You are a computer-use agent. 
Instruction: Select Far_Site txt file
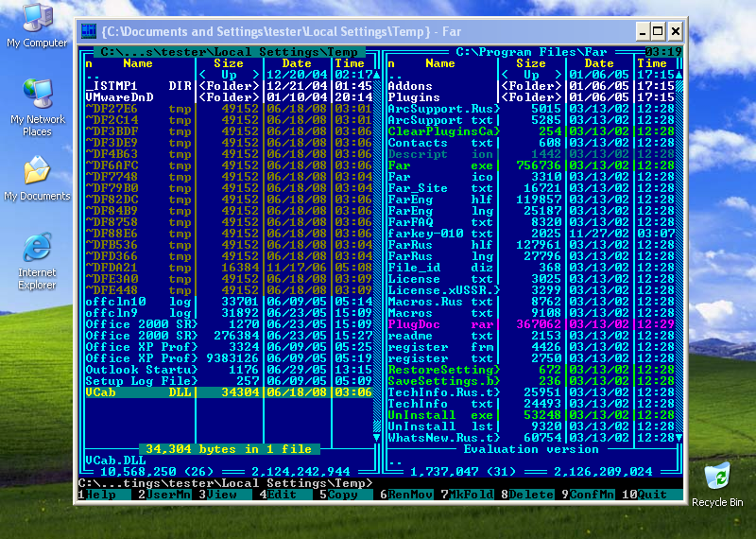pyautogui.click(x=531, y=188)
